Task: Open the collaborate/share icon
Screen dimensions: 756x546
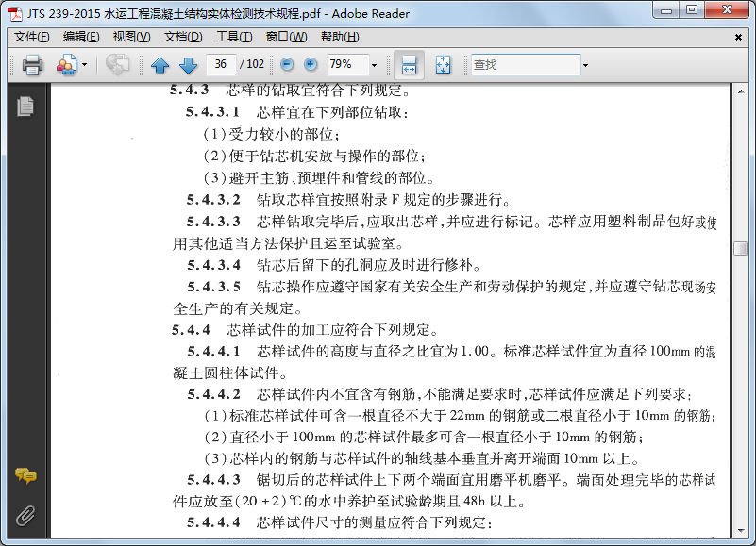Action: tap(66, 64)
